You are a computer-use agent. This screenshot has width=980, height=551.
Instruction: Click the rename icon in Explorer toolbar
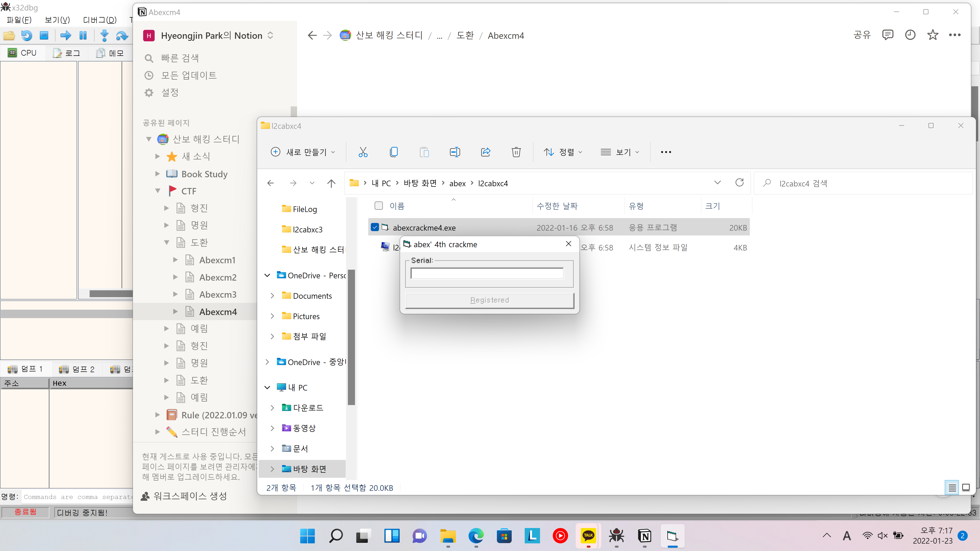tap(455, 152)
